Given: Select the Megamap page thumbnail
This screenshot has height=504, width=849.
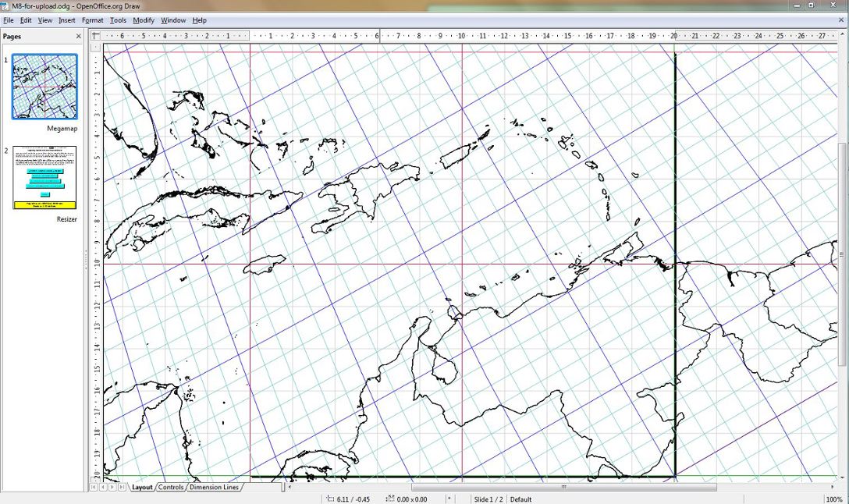Looking at the screenshot, I should point(44,87).
